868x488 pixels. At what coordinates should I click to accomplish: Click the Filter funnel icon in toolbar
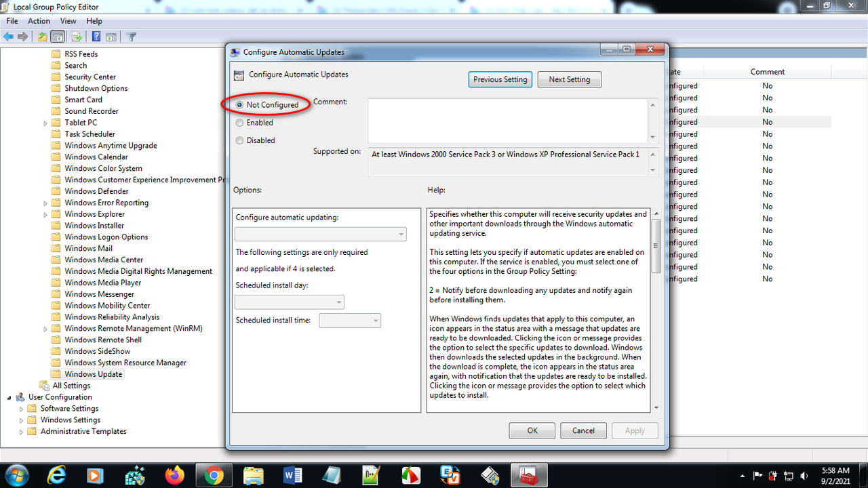(x=132, y=37)
